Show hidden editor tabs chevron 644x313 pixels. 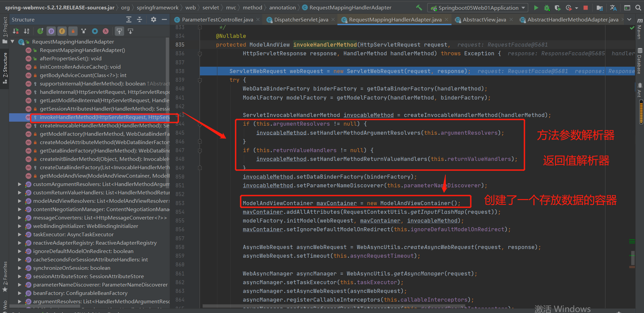tap(629, 19)
